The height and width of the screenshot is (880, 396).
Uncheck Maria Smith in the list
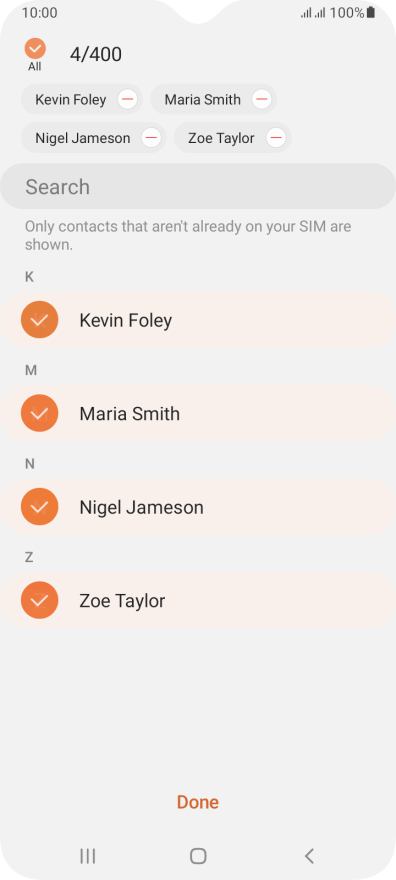tap(39, 413)
